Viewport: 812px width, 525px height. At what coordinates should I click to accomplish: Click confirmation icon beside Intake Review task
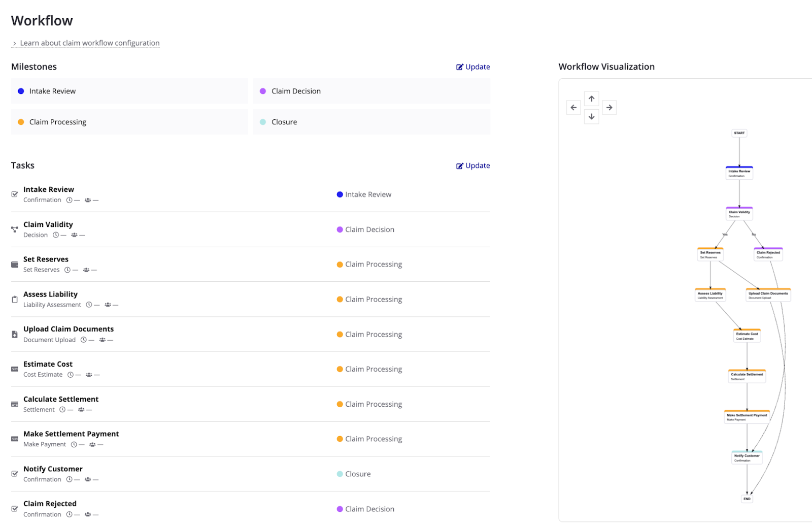(15, 194)
